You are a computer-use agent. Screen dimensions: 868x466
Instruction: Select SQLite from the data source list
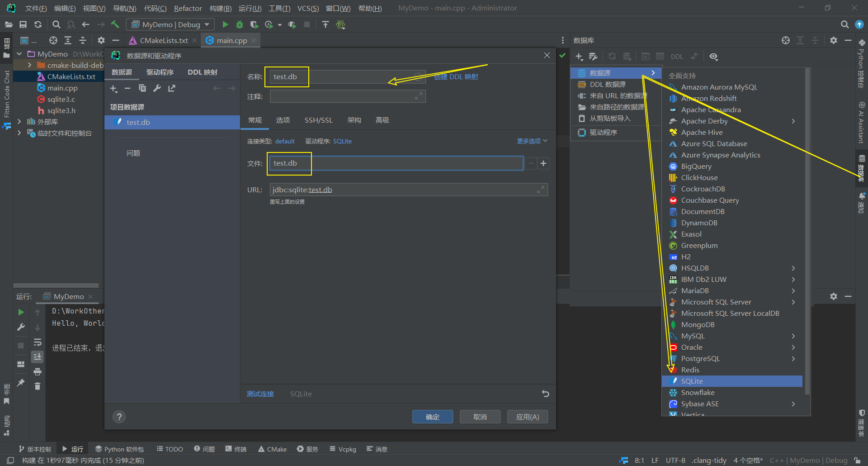[x=732, y=381]
